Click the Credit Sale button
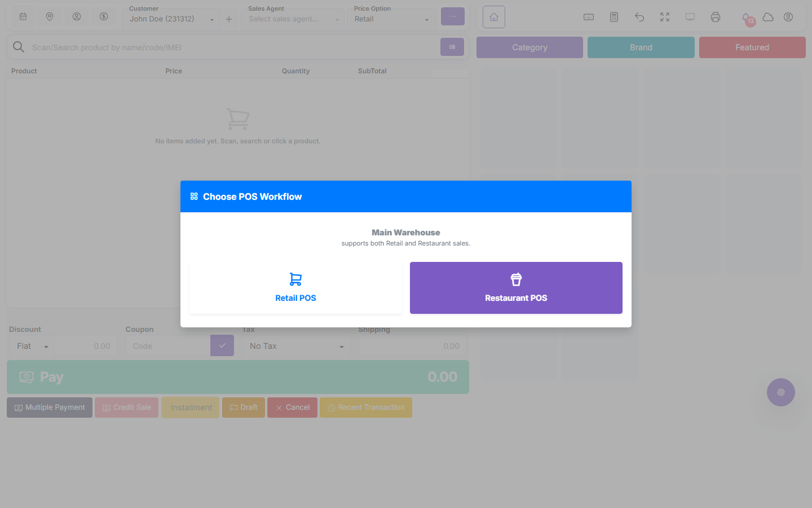Screen dimensions: 812x508 [x=126, y=408]
